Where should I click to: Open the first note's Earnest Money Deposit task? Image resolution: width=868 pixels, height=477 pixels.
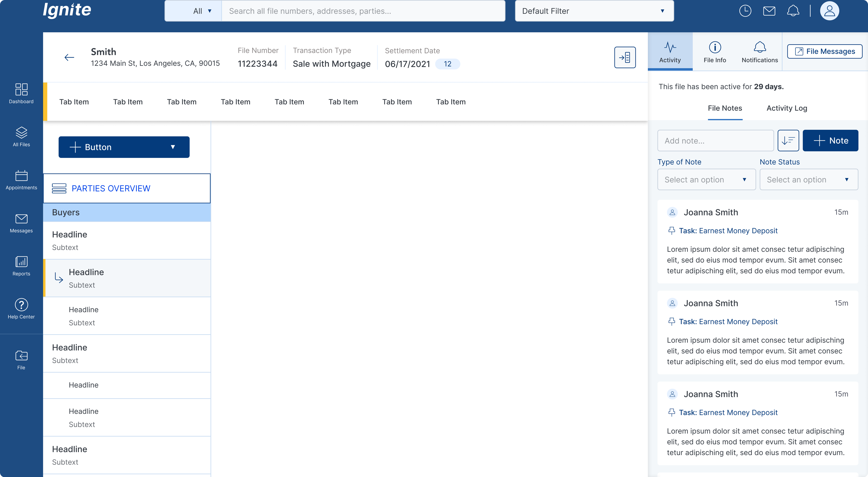pos(728,231)
